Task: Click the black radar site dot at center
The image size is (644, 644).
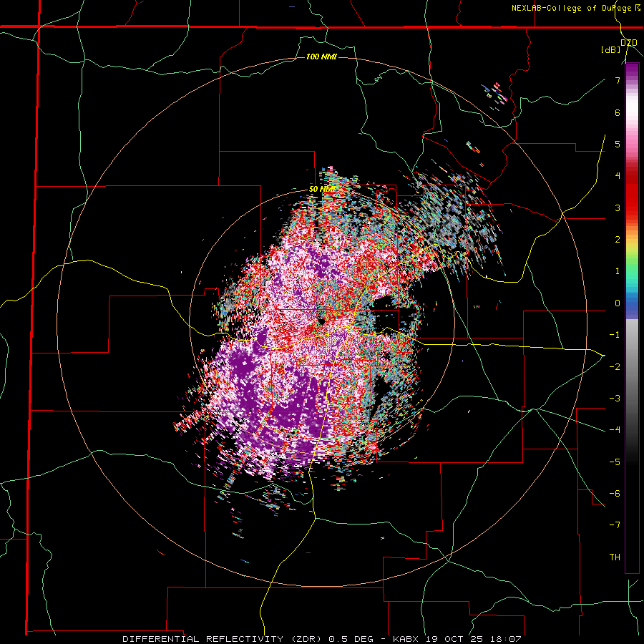Action: (x=321, y=321)
